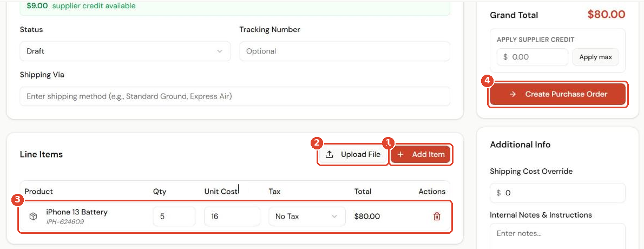Open the No Tax dropdown
644x249 pixels.
(x=307, y=216)
